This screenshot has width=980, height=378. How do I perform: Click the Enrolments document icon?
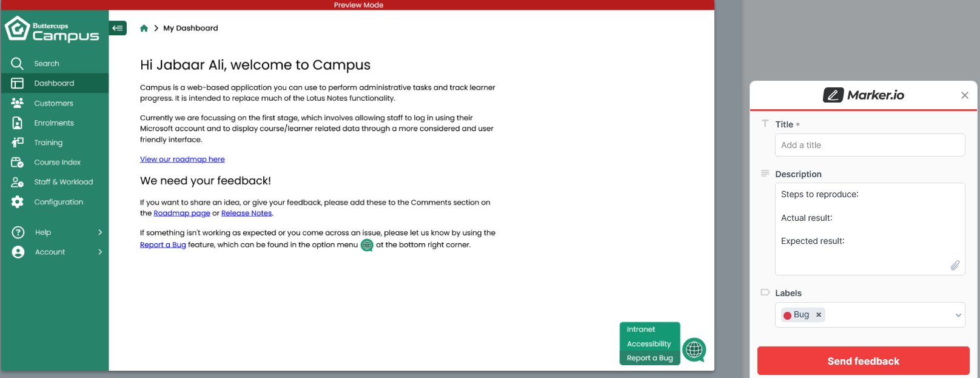coord(17,123)
